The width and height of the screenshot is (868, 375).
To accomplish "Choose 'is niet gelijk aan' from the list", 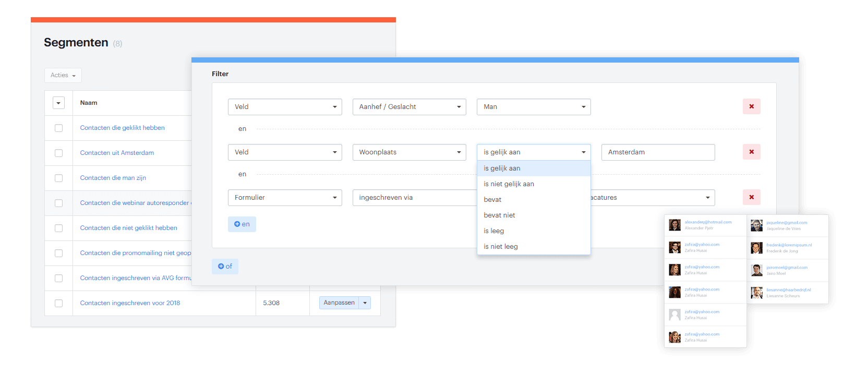I will click(x=534, y=184).
